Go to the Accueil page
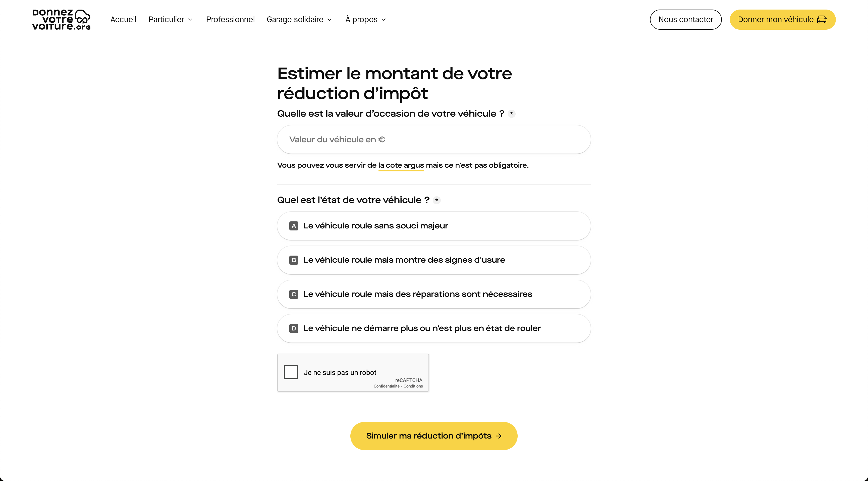 coord(123,20)
